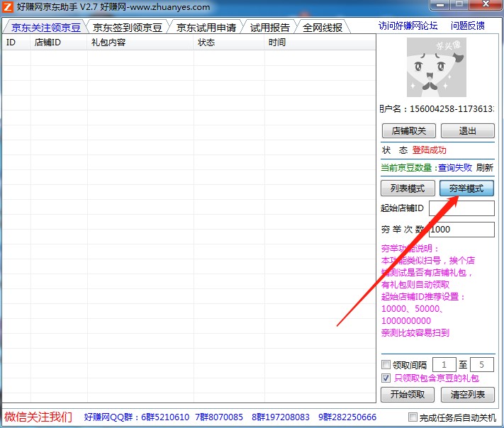The image size is (504, 428).
Task: Tick the 完成任务后自动关机 checkbox
Action: pyautogui.click(x=413, y=417)
